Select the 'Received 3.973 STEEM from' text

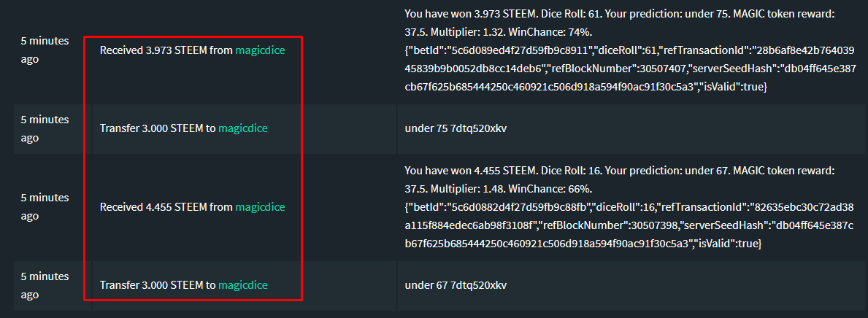tap(166, 50)
